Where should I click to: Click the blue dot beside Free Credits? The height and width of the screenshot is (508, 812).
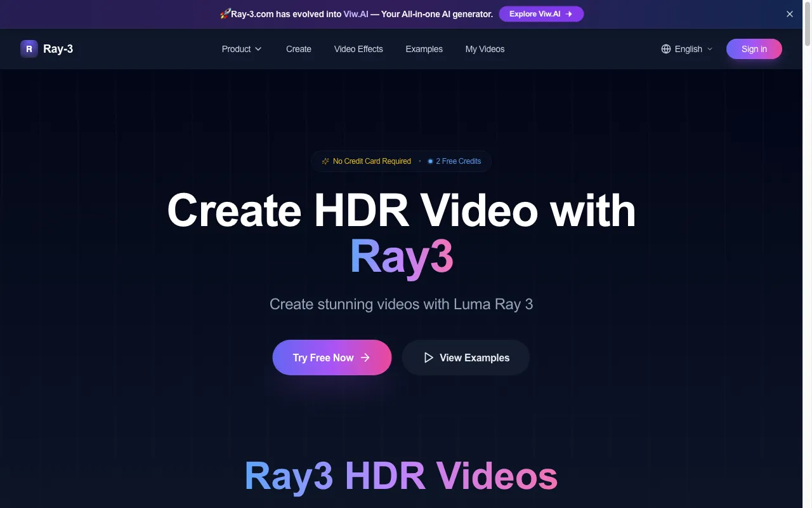[x=430, y=161]
